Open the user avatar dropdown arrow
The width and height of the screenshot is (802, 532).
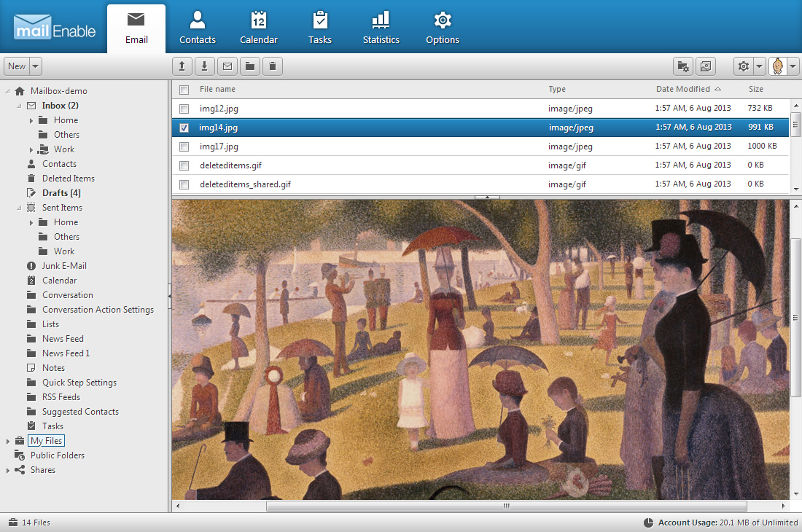click(x=793, y=66)
